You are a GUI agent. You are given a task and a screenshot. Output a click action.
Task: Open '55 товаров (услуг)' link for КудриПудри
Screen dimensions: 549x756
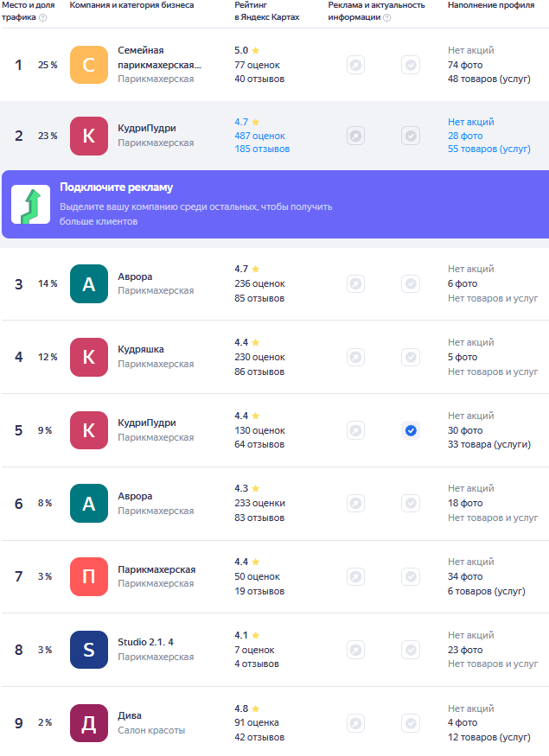pos(488,149)
